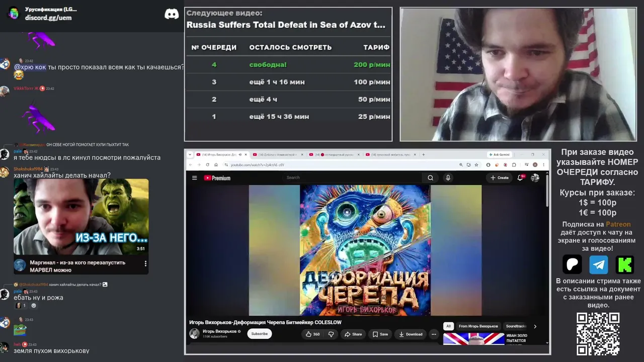Select the Soundtracks filter chip
The image size is (644, 362).
[x=516, y=326]
